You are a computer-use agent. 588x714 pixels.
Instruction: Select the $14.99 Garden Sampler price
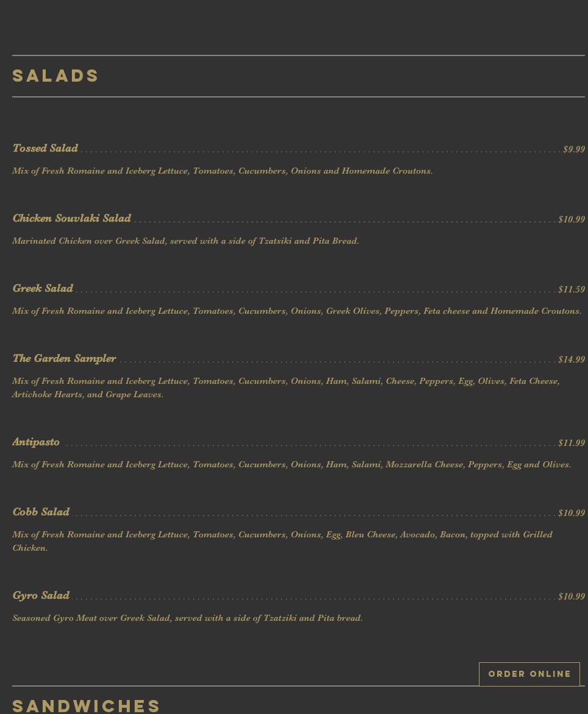(571, 359)
